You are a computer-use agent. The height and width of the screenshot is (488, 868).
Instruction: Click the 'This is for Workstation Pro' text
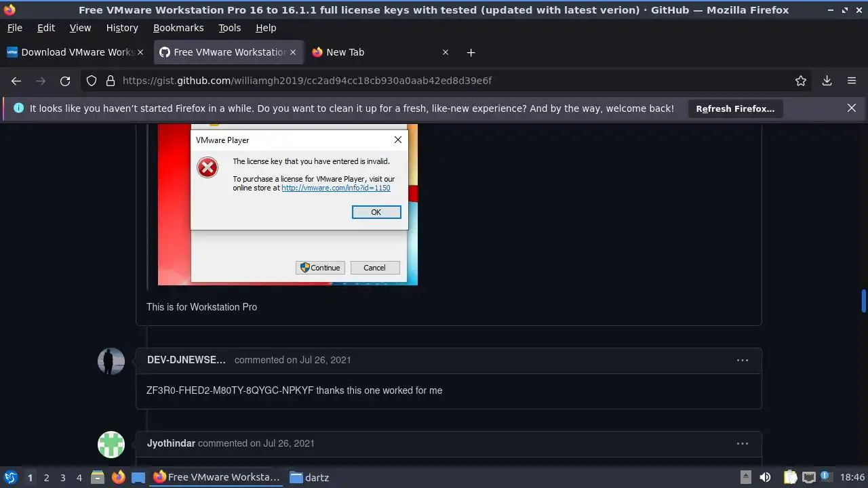pos(201,307)
